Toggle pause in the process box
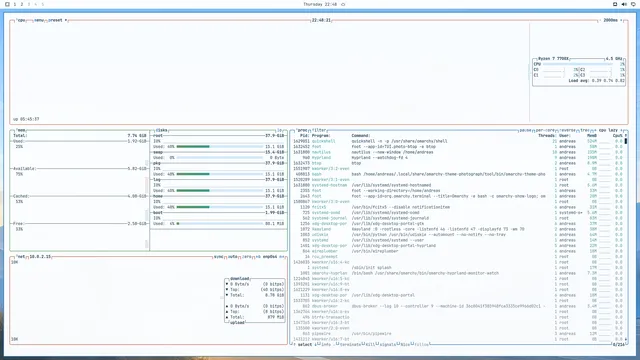Viewport: 640px width, 360px height. (x=525, y=130)
